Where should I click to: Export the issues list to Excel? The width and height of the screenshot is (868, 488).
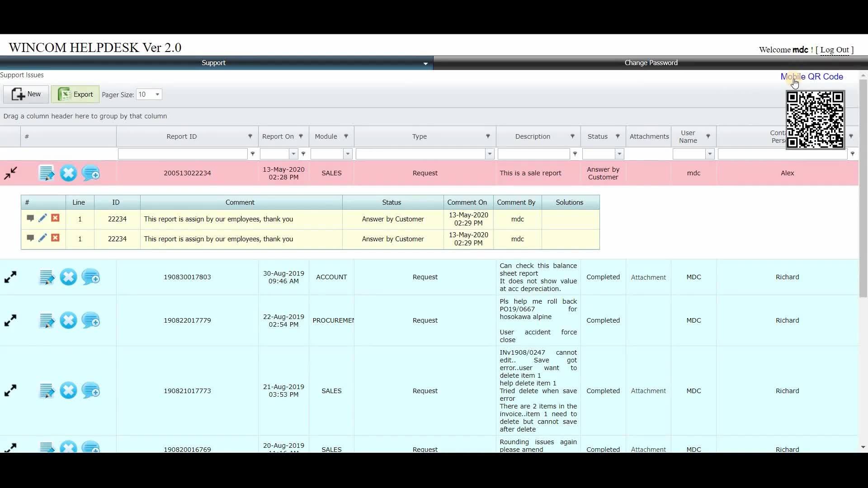(x=75, y=94)
